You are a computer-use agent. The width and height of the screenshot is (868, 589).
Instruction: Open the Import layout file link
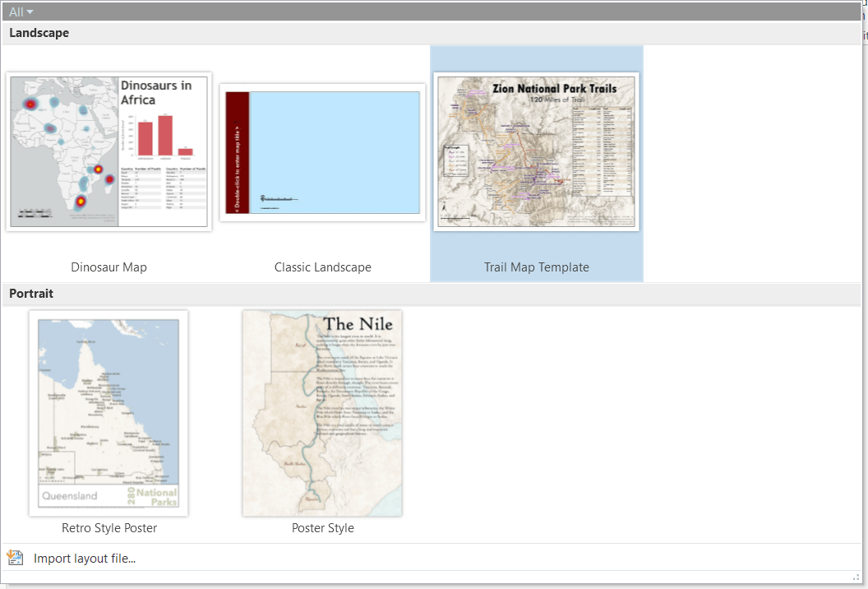pos(85,558)
